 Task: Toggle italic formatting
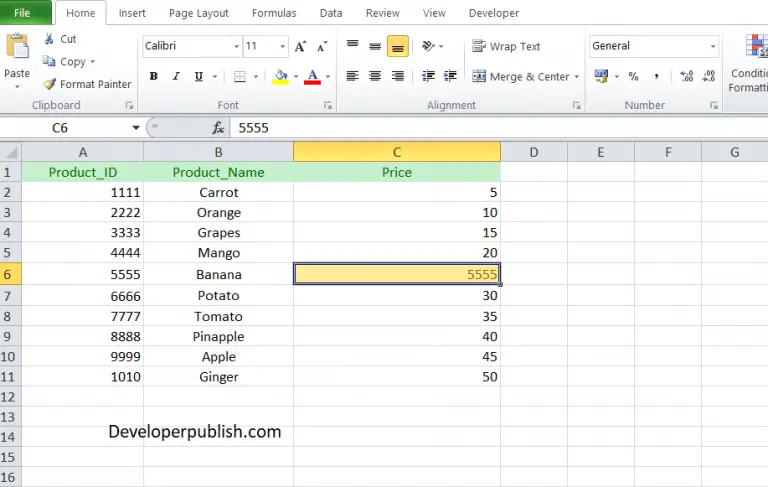(177, 77)
